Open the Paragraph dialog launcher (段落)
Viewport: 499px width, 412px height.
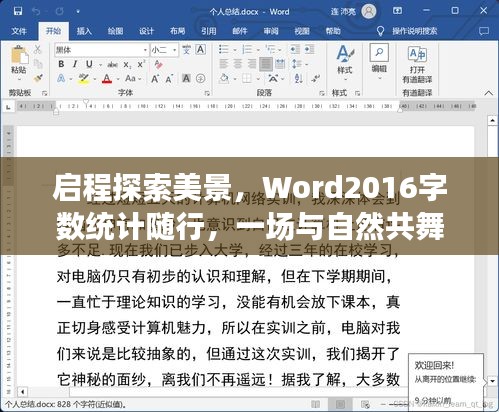point(322,93)
